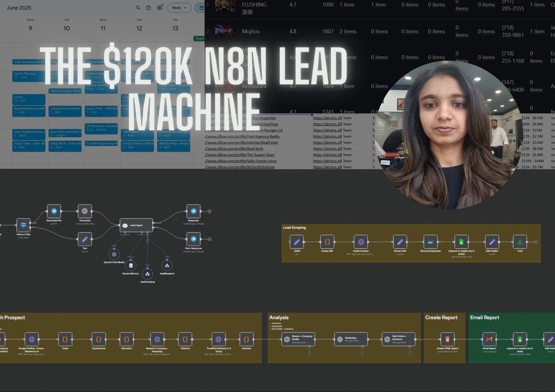Open TrustPilot Reviews HTTP node
This screenshot has height=392, width=555.
[219, 339]
